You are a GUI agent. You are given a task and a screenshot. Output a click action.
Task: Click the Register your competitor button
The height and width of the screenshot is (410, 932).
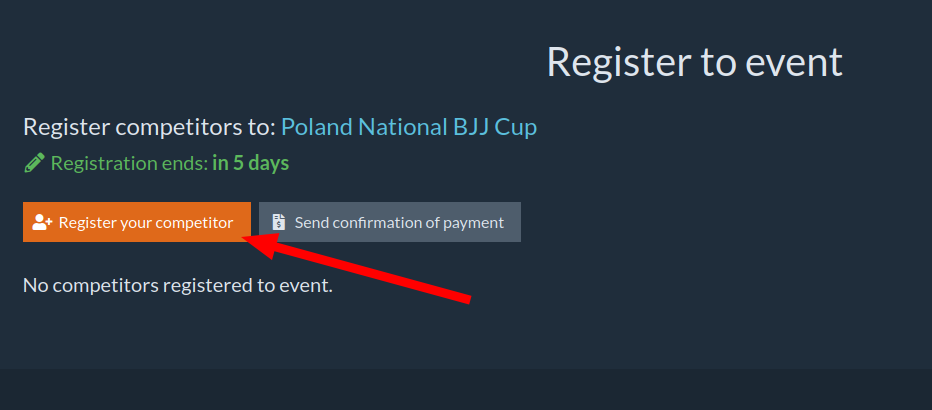136,222
